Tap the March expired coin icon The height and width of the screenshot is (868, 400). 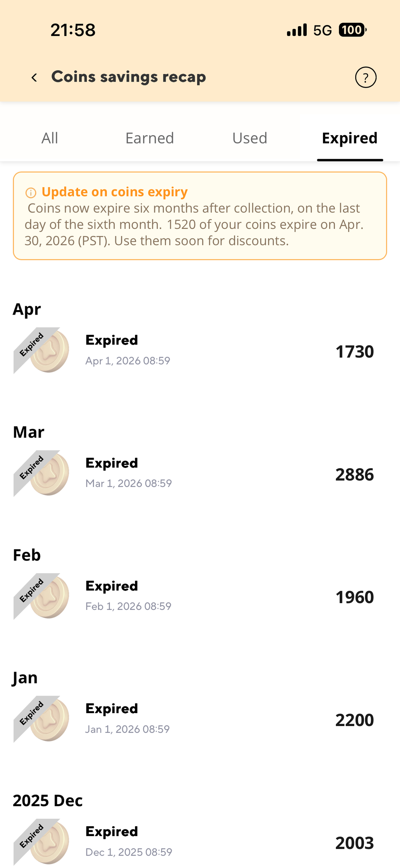42,474
